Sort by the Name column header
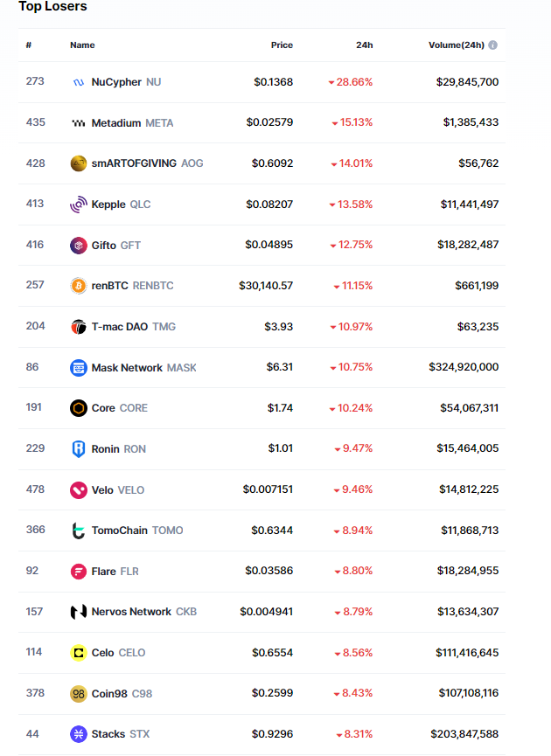This screenshot has width=551, height=756. coord(82,45)
